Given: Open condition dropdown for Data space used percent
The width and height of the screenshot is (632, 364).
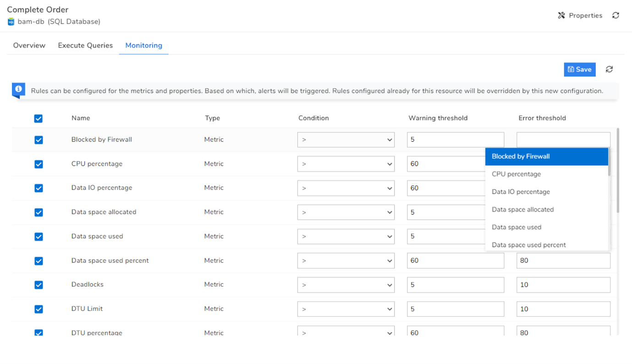Looking at the screenshot, I should [x=346, y=261].
